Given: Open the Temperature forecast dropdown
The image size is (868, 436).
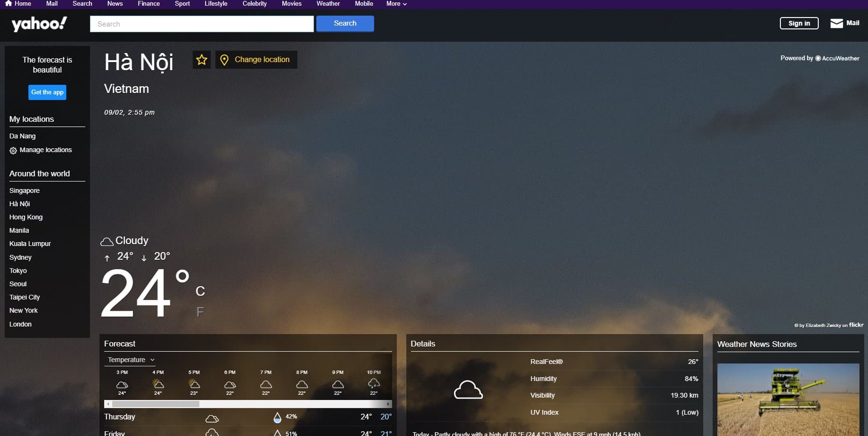Looking at the screenshot, I should [131, 360].
